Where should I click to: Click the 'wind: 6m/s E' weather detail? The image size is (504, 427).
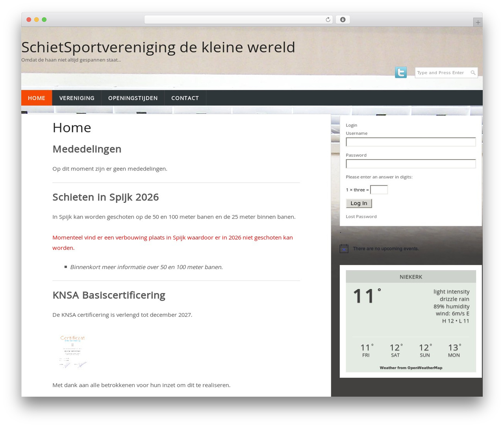pos(452,314)
